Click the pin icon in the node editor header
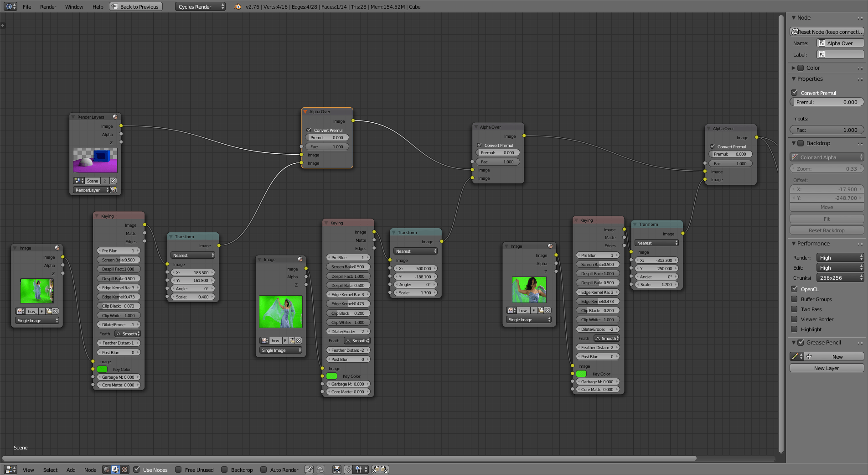 click(x=309, y=470)
